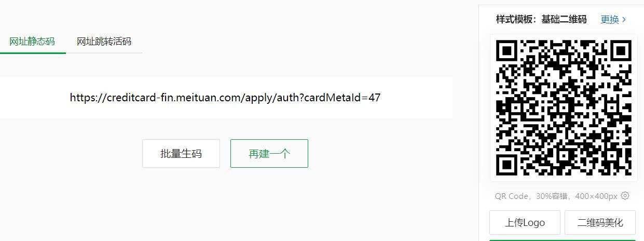644x241 pixels.
Task: Click the https:// beginning of the URL
Action: (x=87, y=97)
